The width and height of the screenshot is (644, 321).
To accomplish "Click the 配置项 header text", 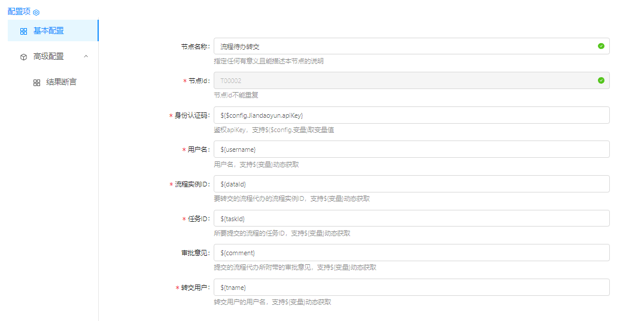I will [19, 12].
